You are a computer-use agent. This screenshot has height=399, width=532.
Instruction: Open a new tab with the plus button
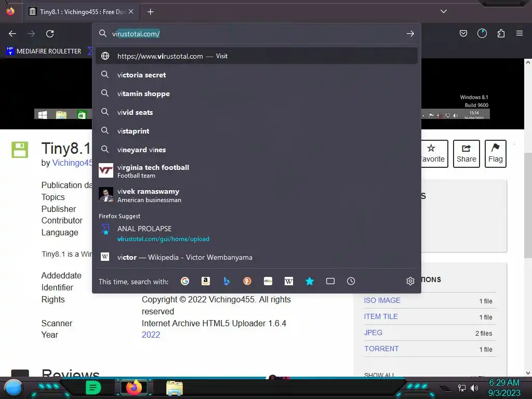(x=150, y=12)
